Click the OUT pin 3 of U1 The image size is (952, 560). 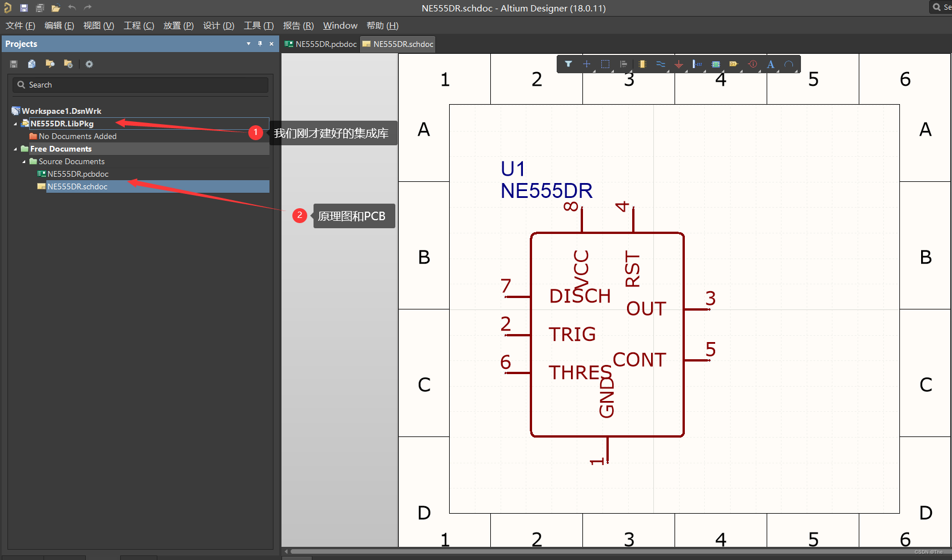point(697,309)
